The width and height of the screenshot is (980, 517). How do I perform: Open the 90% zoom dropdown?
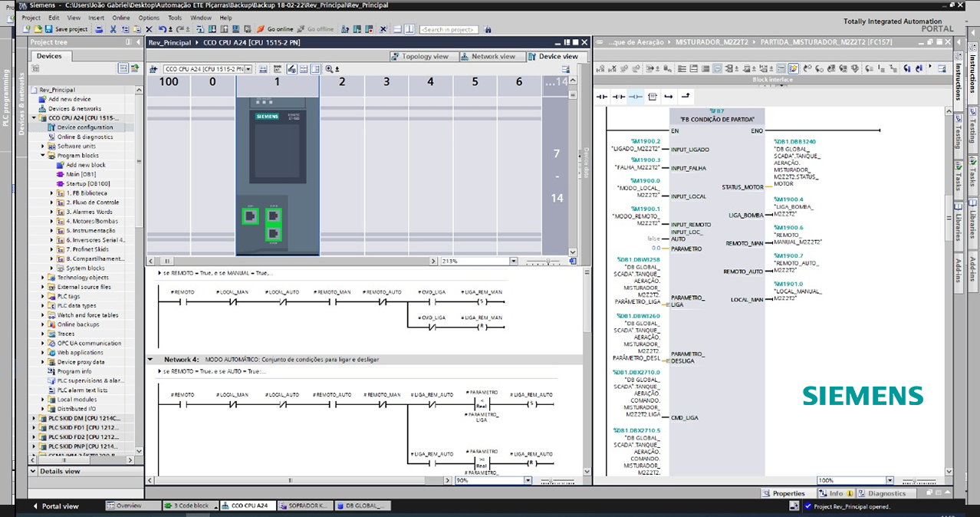coord(528,480)
